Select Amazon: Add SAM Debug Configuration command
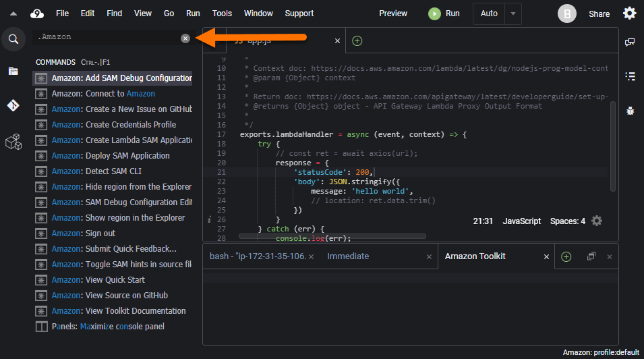This screenshot has height=359, width=644. pyautogui.click(x=112, y=78)
